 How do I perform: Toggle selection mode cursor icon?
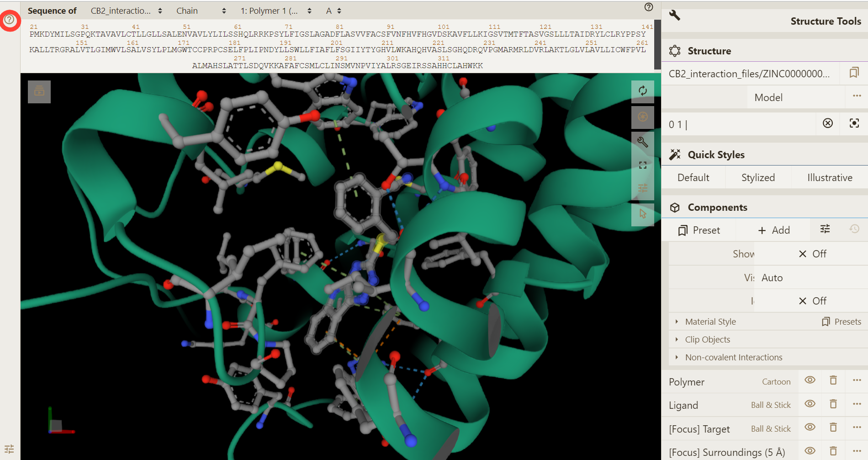tap(642, 214)
